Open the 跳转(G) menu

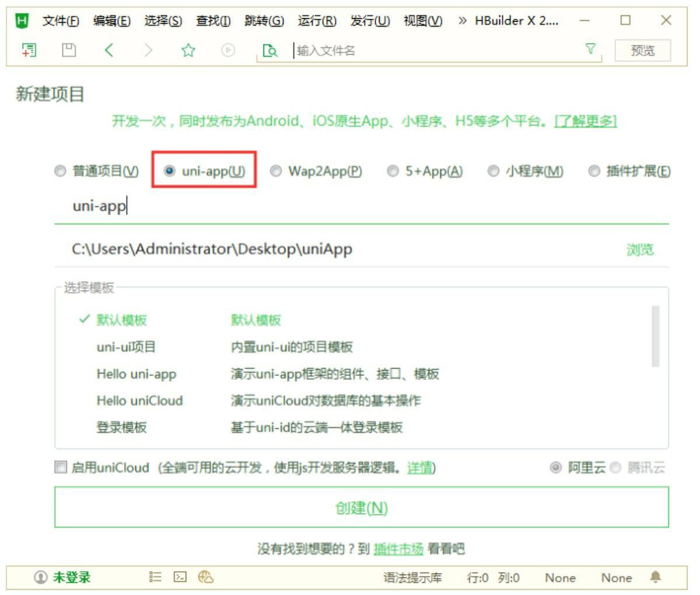(x=264, y=21)
